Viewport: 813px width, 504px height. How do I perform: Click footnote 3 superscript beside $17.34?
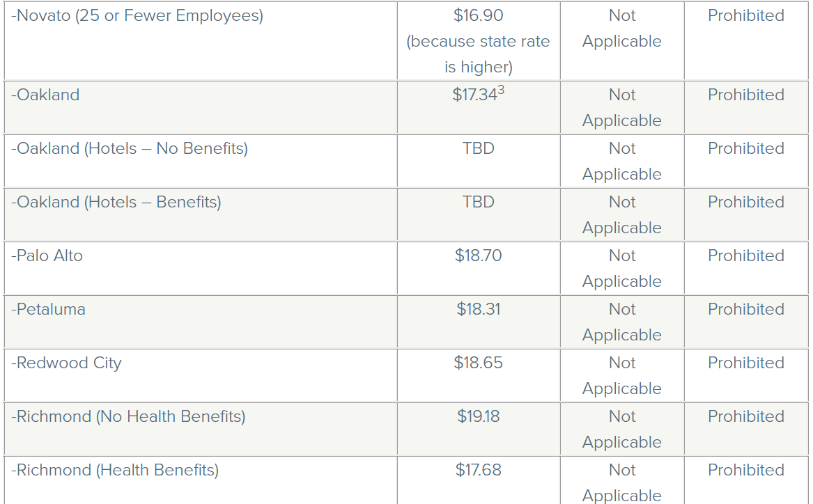(500, 90)
